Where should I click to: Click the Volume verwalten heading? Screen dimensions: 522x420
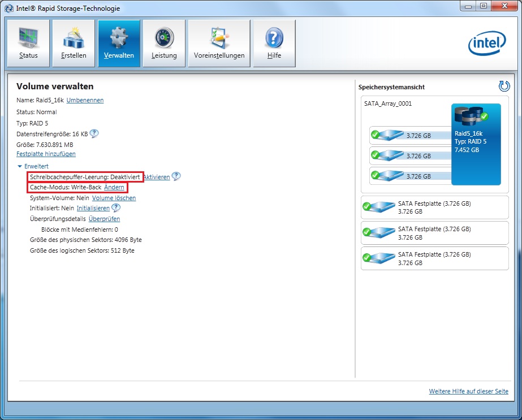(x=55, y=86)
